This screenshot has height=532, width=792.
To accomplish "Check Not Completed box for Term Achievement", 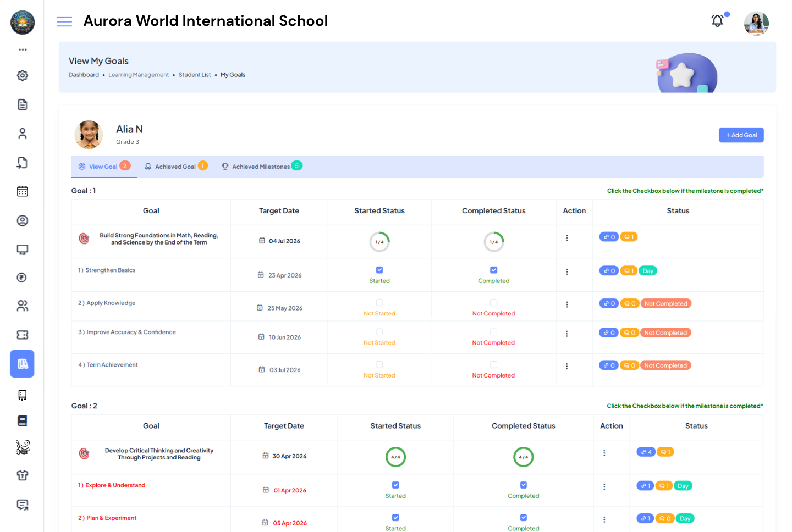I will (493, 365).
